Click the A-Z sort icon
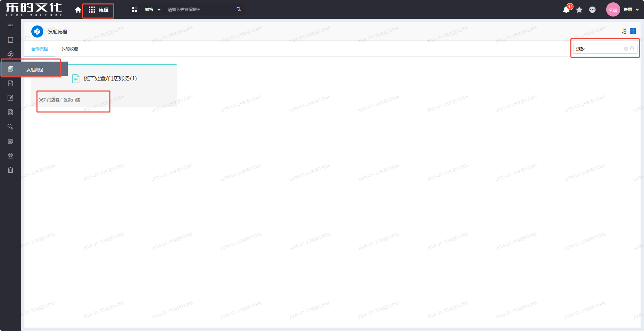Screen dimensions: 644x331 (624, 31)
